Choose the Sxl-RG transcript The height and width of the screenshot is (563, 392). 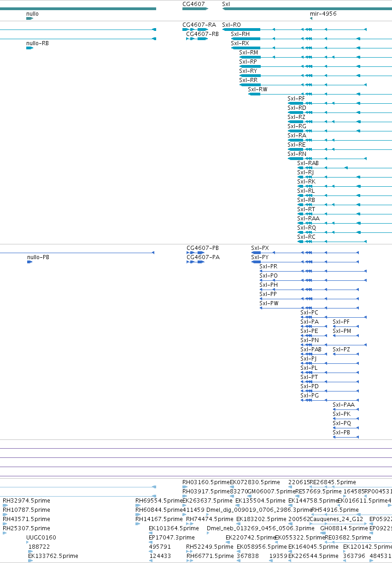(x=297, y=126)
